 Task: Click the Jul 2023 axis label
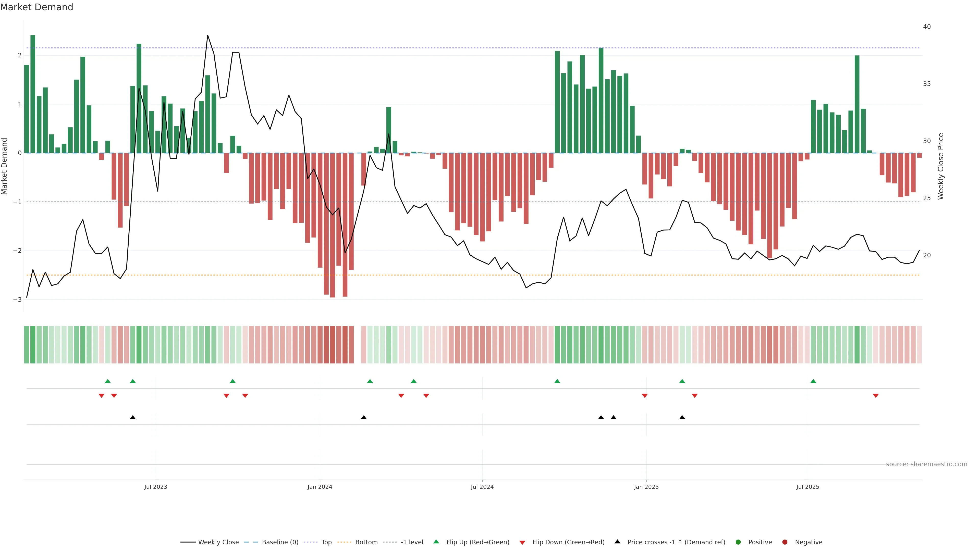tap(156, 487)
